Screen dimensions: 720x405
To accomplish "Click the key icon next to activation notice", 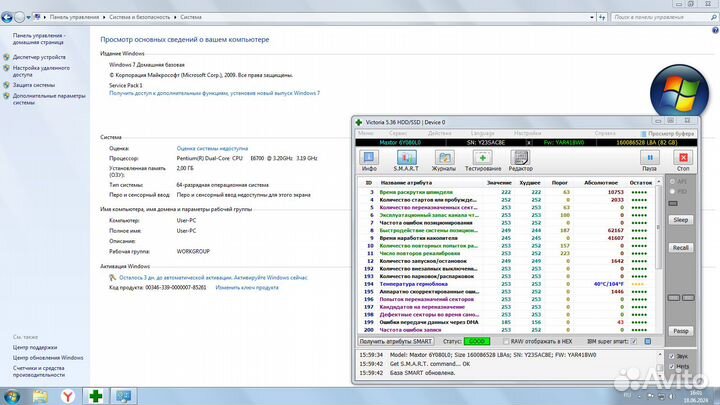I will pos(112,278).
